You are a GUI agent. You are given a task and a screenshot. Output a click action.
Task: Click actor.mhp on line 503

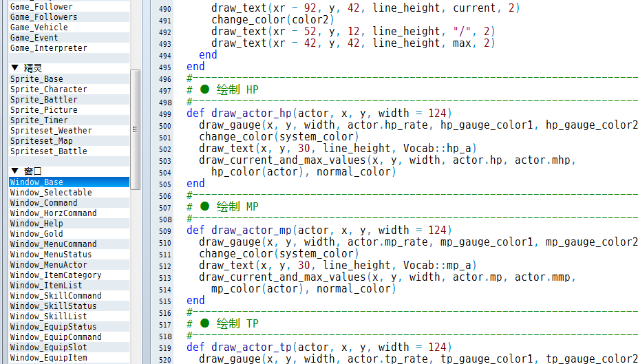542,160
